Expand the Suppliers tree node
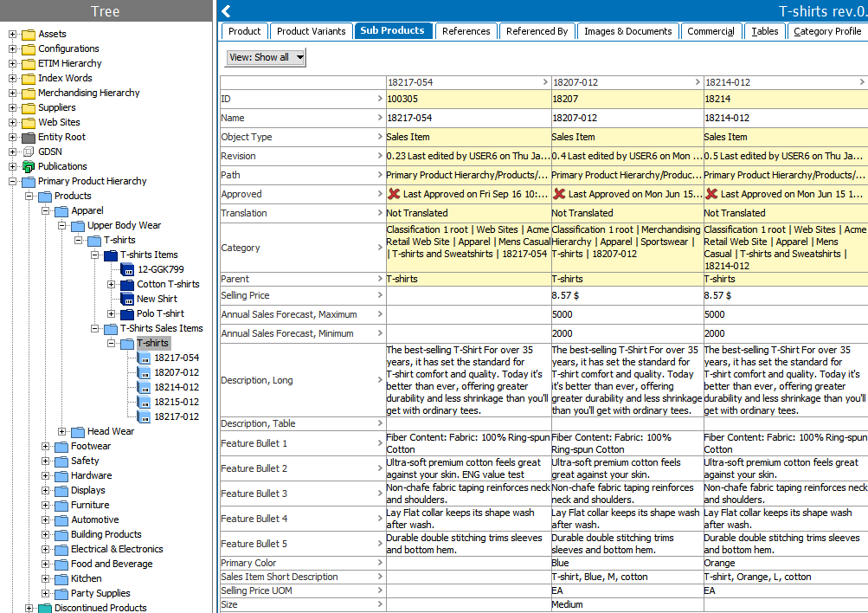The image size is (868, 613). [12, 108]
